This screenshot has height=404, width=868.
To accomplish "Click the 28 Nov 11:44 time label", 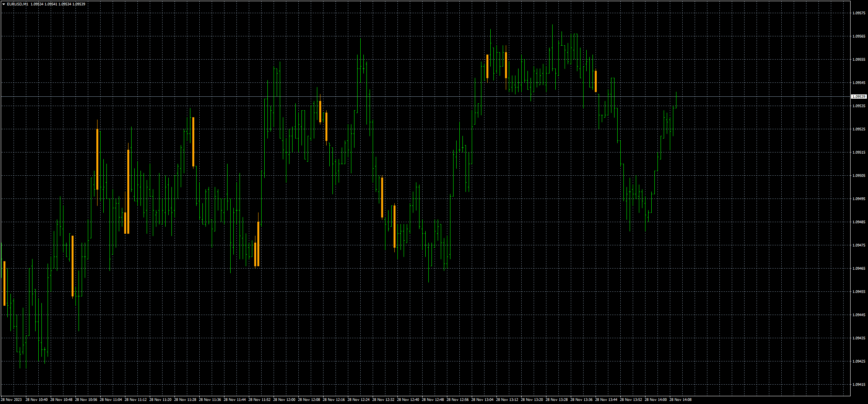I will click(235, 400).
